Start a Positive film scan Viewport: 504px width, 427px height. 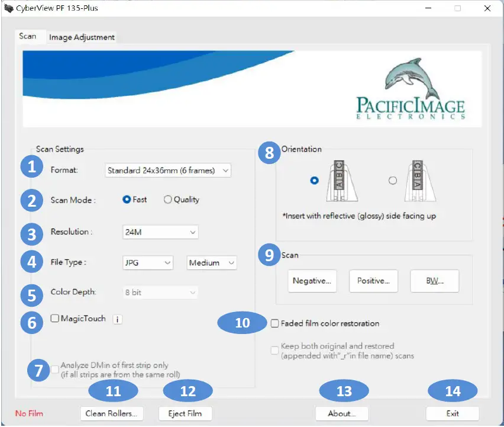(373, 281)
